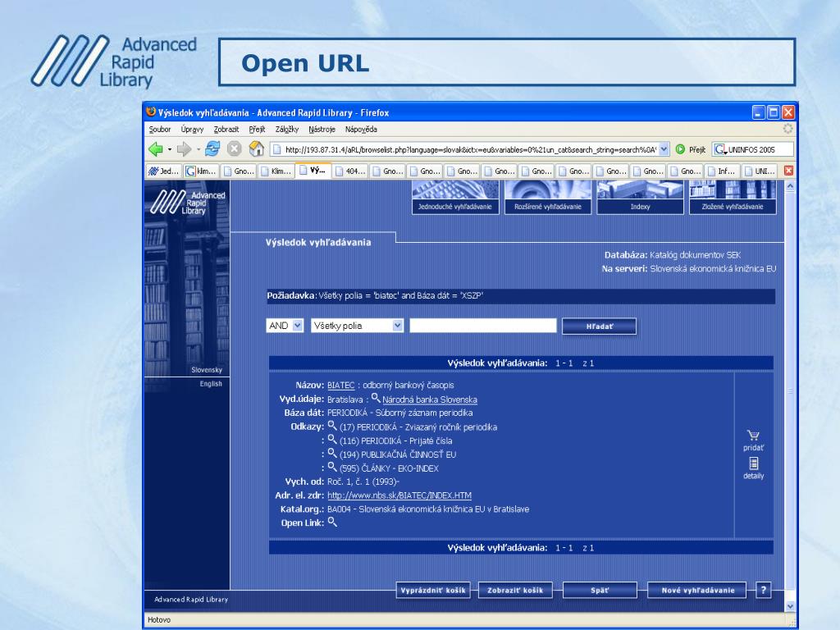Click the Stop loading icon

click(x=234, y=149)
